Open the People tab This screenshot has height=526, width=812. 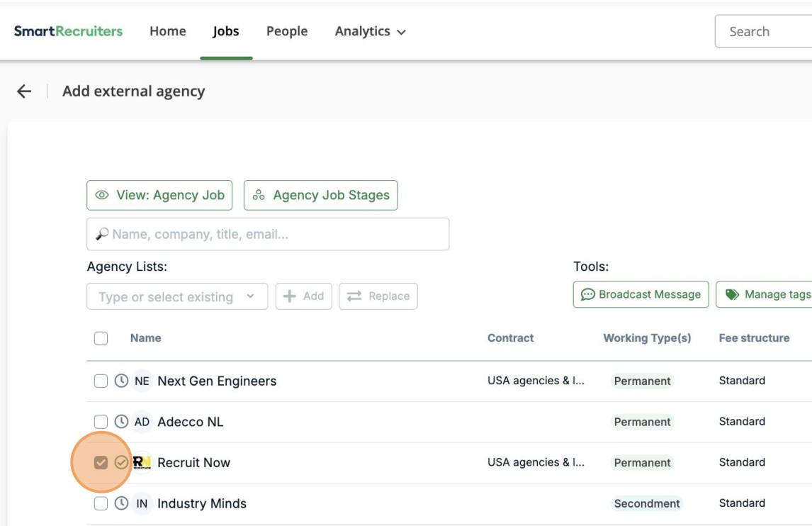[x=287, y=31]
